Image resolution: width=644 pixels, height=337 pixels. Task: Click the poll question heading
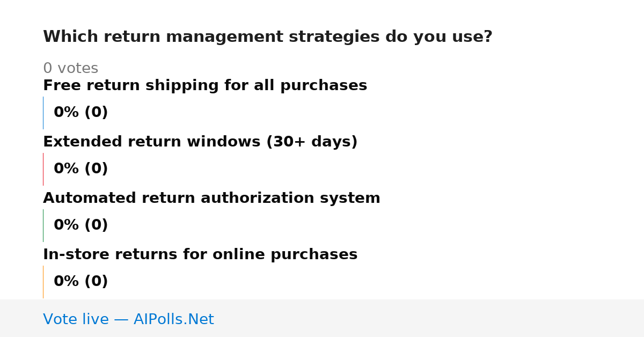[267, 37]
